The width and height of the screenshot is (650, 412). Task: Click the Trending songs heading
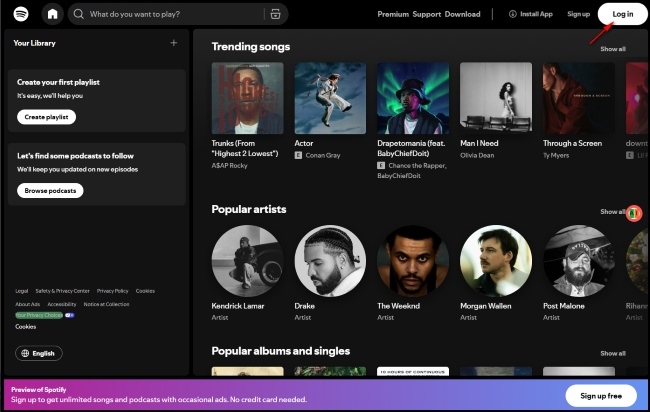point(251,47)
